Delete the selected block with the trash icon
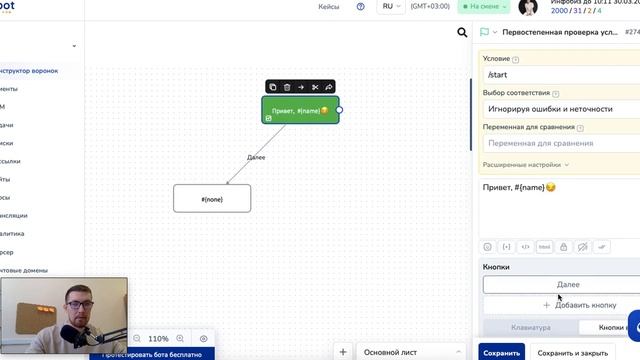 [x=287, y=87]
